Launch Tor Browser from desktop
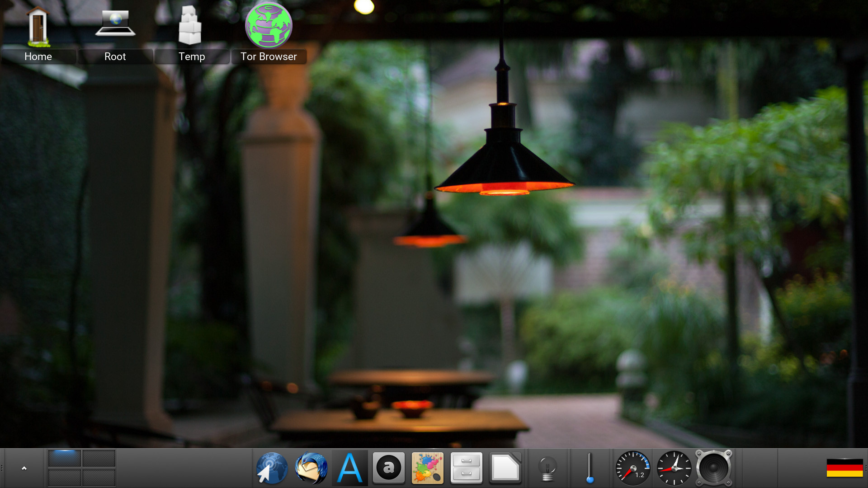Screen dimensions: 868x488 click(x=269, y=26)
